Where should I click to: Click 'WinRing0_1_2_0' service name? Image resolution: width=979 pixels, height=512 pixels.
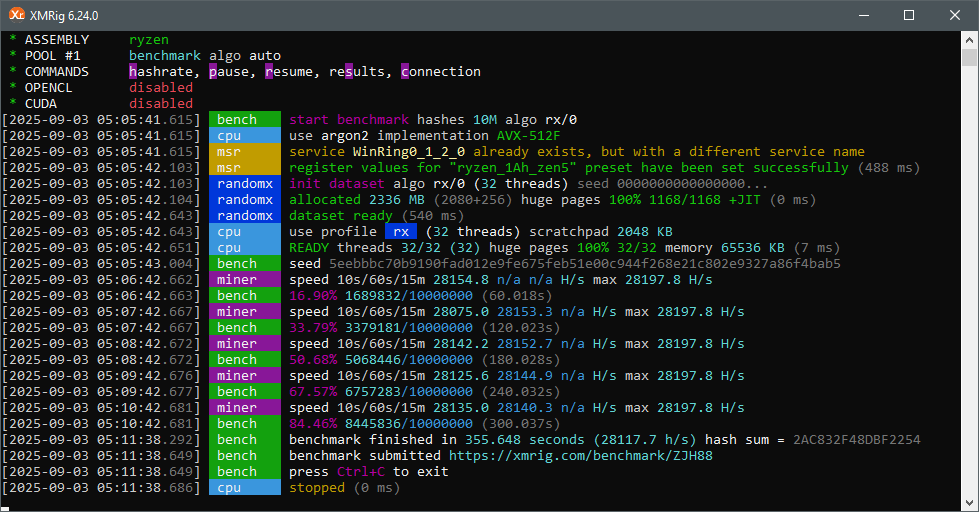409,152
